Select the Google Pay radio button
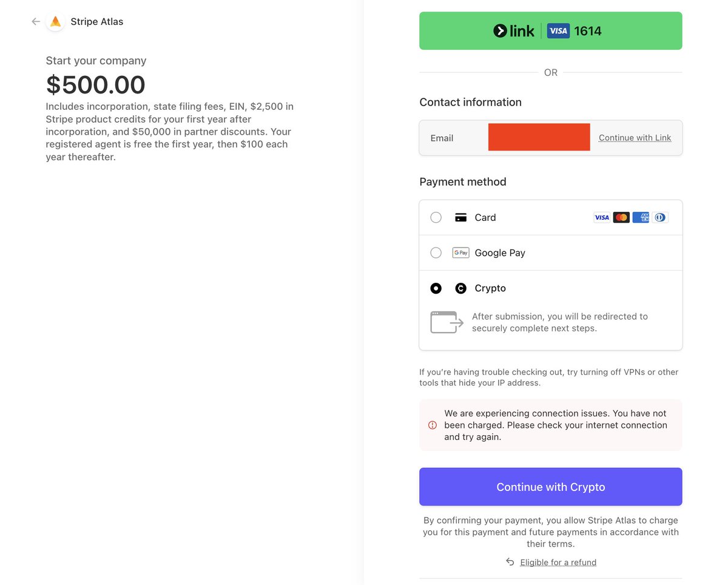This screenshot has width=728, height=585. (x=436, y=253)
